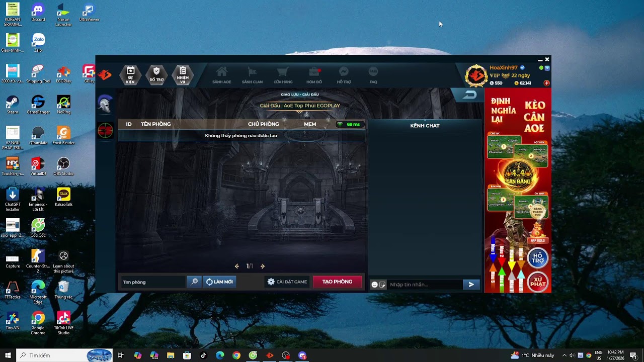Click the room search magnifier button
The width and height of the screenshot is (644, 362).
tap(194, 282)
